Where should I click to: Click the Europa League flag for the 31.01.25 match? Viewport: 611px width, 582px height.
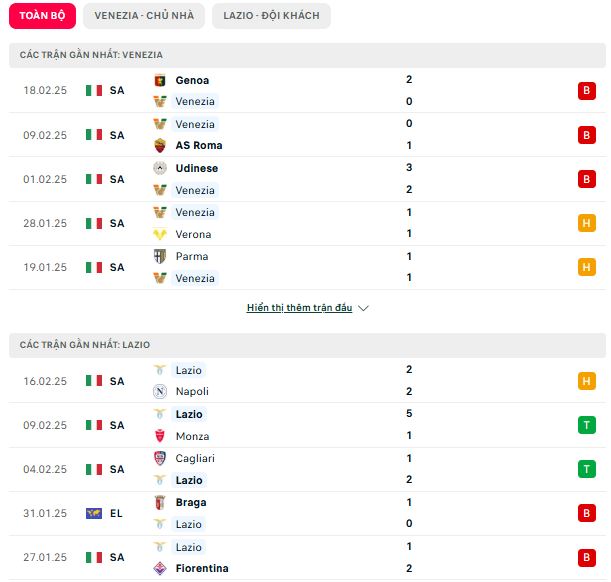pyautogui.click(x=94, y=513)
